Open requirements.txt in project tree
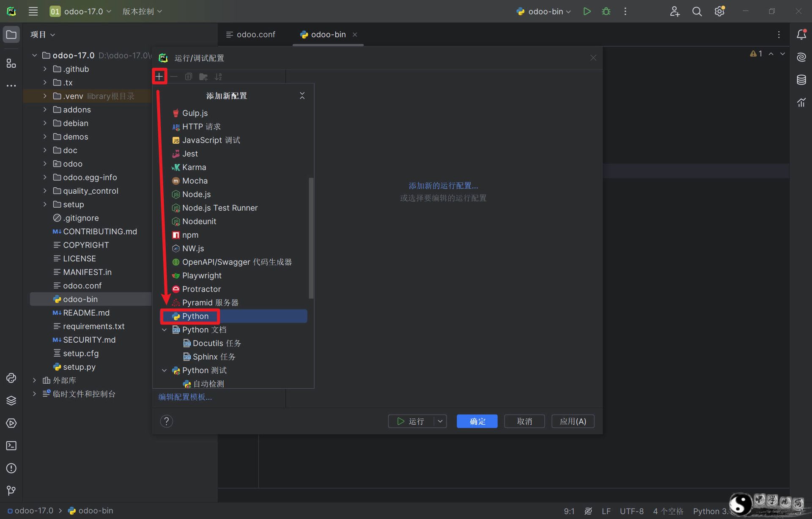 tap(93, 326)
